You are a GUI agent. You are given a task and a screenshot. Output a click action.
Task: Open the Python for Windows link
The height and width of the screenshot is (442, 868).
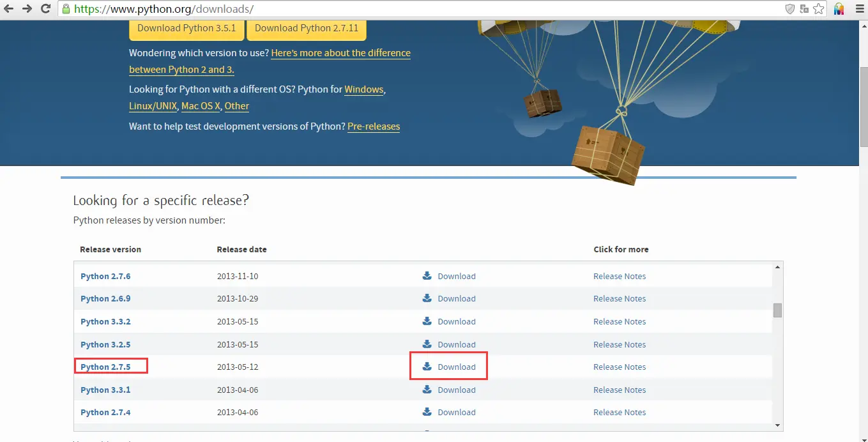point(364,89)
